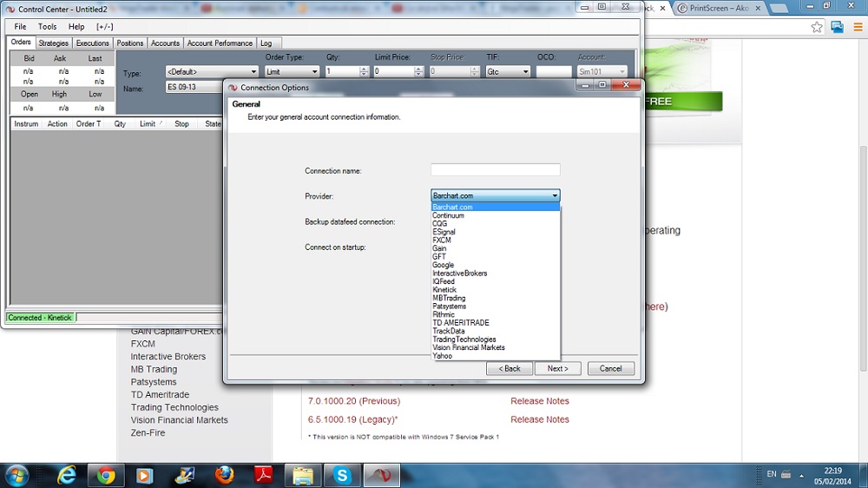
Task: Open the File menu in Control Center
Action: point(20,27)
